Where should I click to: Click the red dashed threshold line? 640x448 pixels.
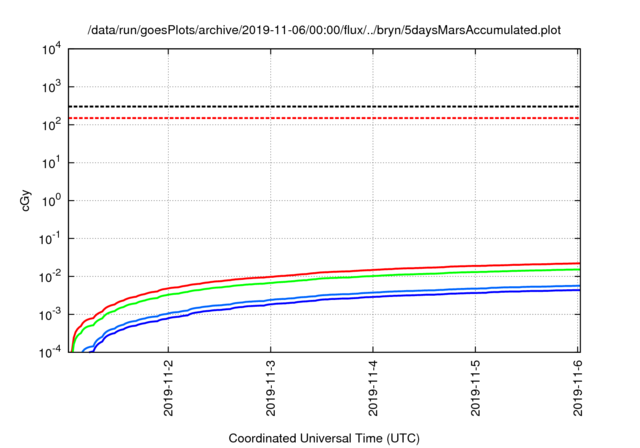point(324,118)
